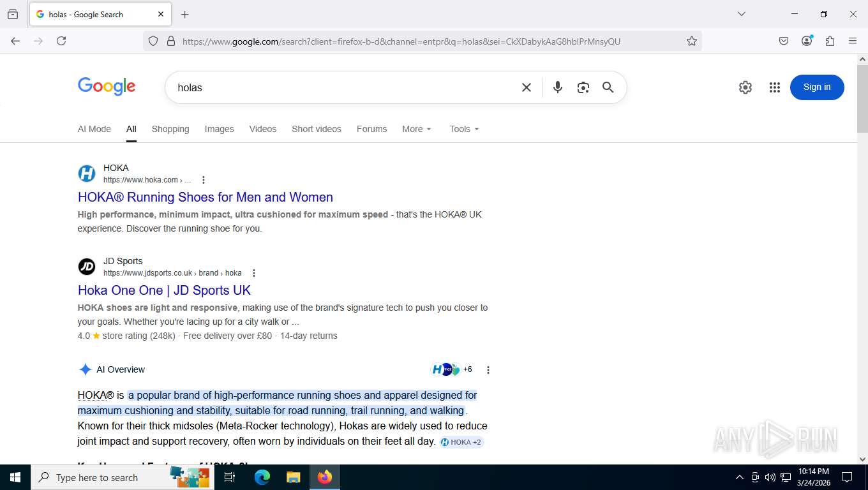Viewport: 868px width, 490px height.
Task: Show site security padlock info
Action: (x=170, y=41)
